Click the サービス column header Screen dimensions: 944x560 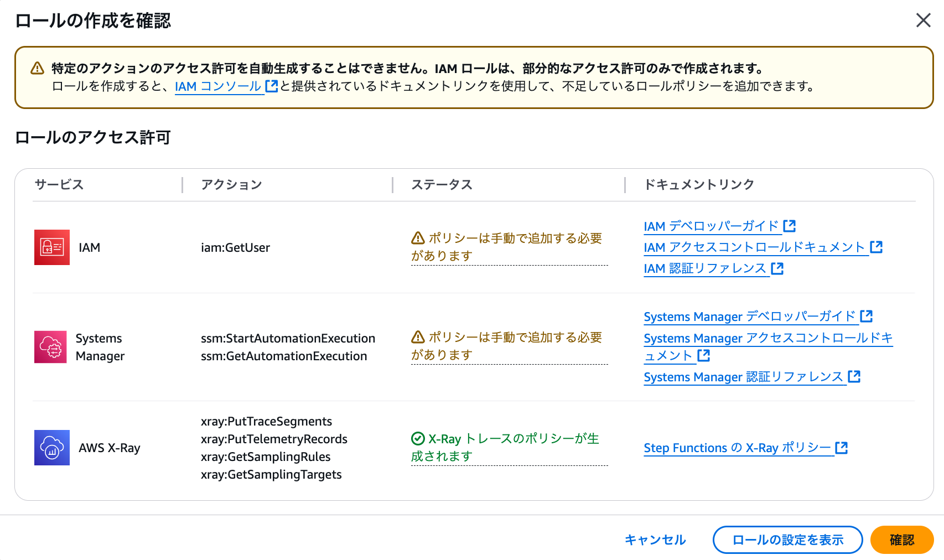(x=59, y=185)
